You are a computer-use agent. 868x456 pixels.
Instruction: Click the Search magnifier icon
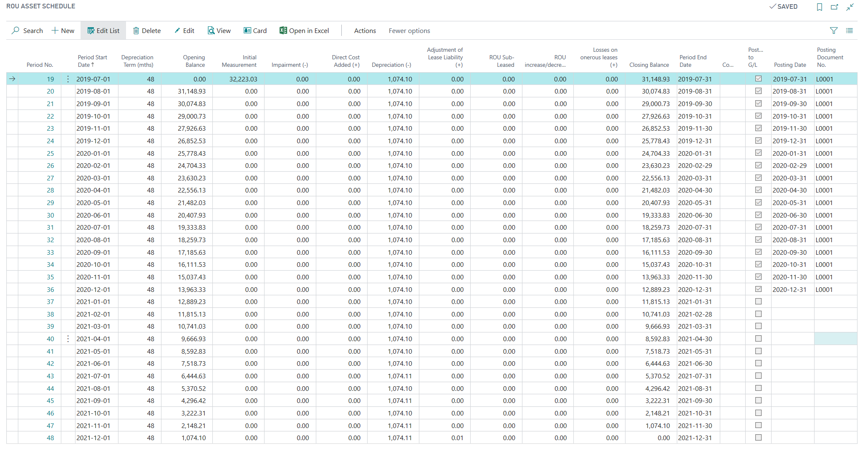[x=15, y=30]
